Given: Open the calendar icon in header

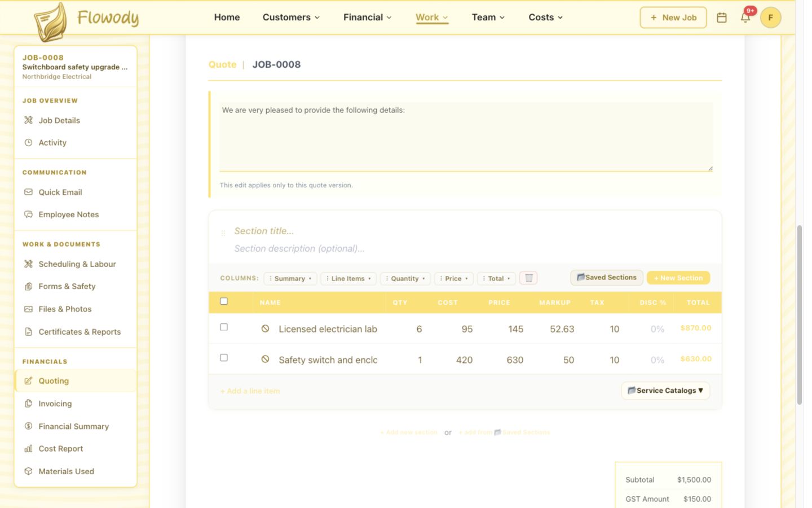Looking at the screenshot, I should 721,17.
